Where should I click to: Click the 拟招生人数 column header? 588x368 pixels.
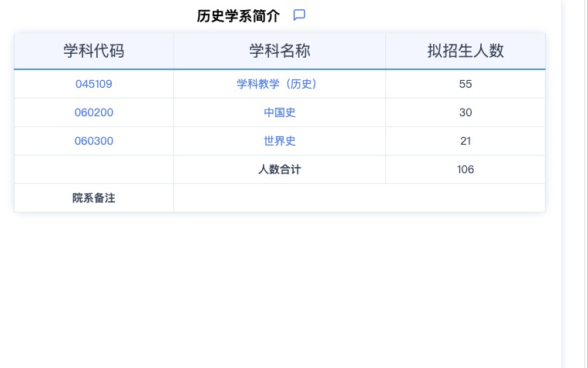[465, 51]
